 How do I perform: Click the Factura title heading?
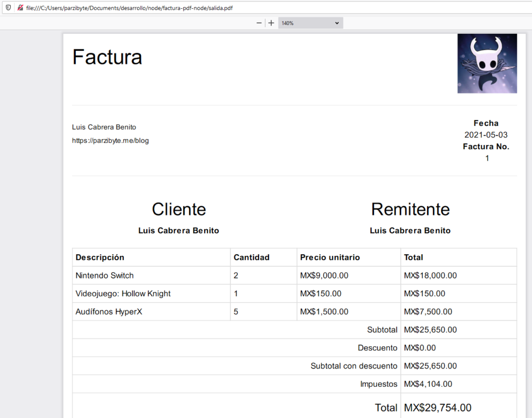[x=107, y=57]
